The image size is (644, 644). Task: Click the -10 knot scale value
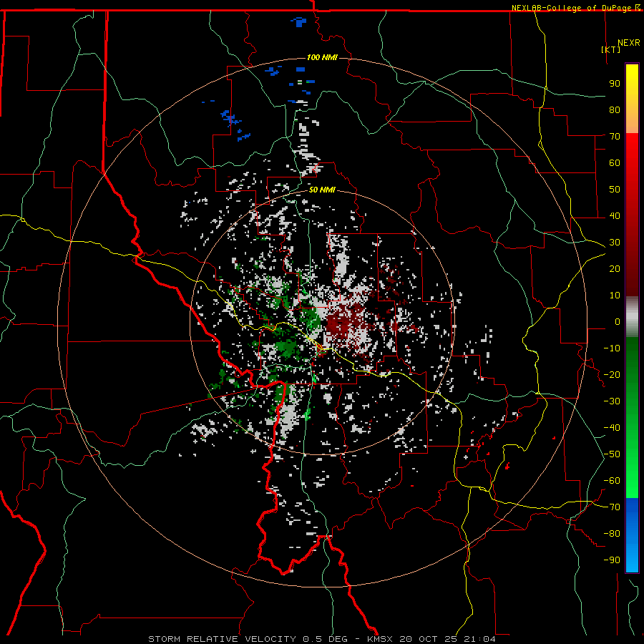612,348
